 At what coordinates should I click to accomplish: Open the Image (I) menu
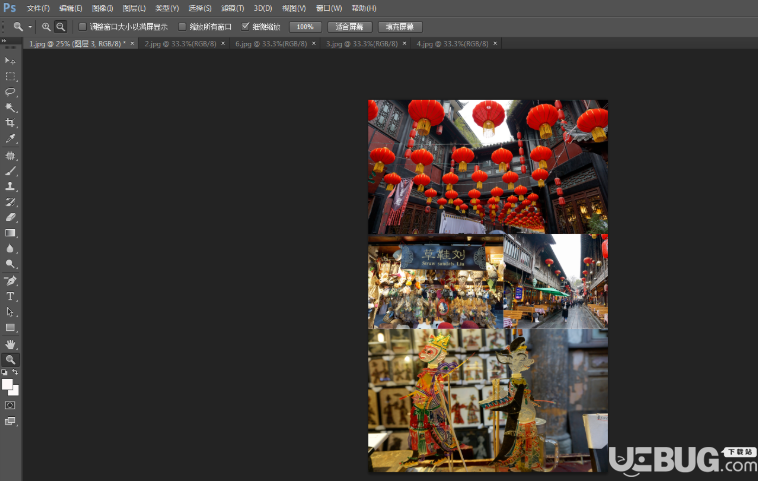(x=102, y=8)
